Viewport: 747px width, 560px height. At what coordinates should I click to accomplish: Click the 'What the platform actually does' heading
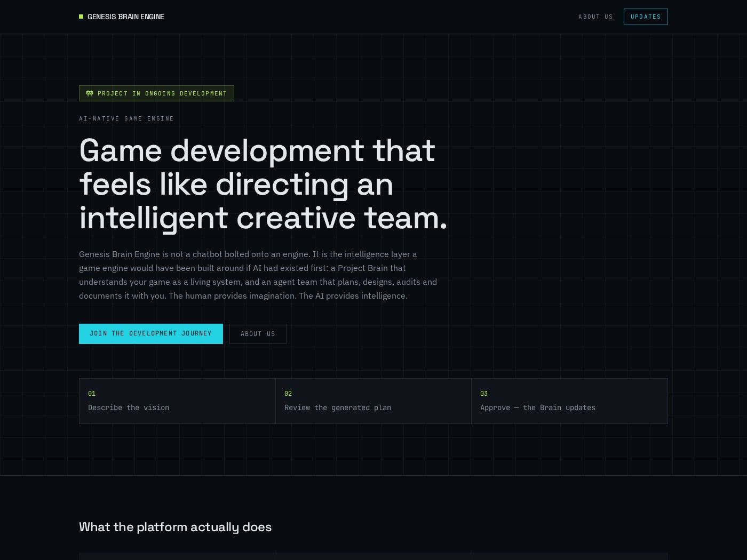(176, 527)
